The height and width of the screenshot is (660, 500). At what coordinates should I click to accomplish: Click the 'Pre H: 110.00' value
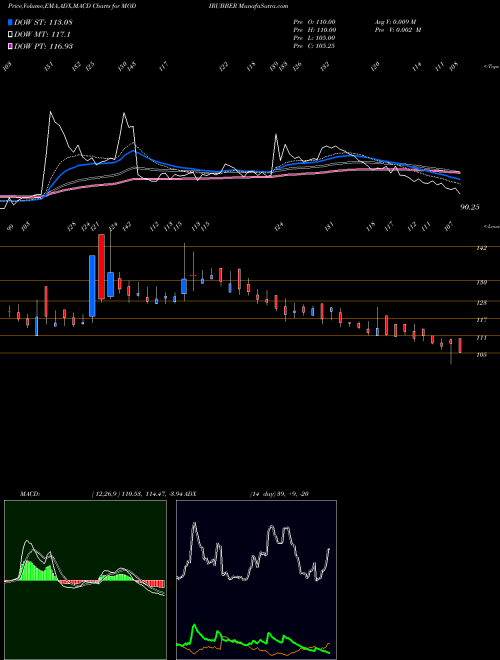[x=314, y=30]
